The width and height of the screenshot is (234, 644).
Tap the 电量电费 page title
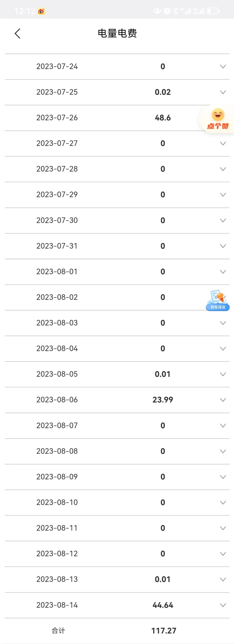point(117,33)
